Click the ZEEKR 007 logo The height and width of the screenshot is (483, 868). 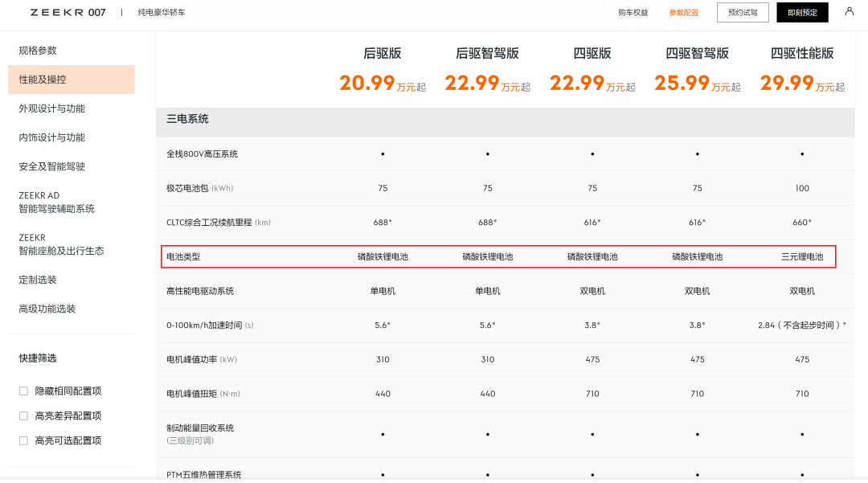coord(68,12)
